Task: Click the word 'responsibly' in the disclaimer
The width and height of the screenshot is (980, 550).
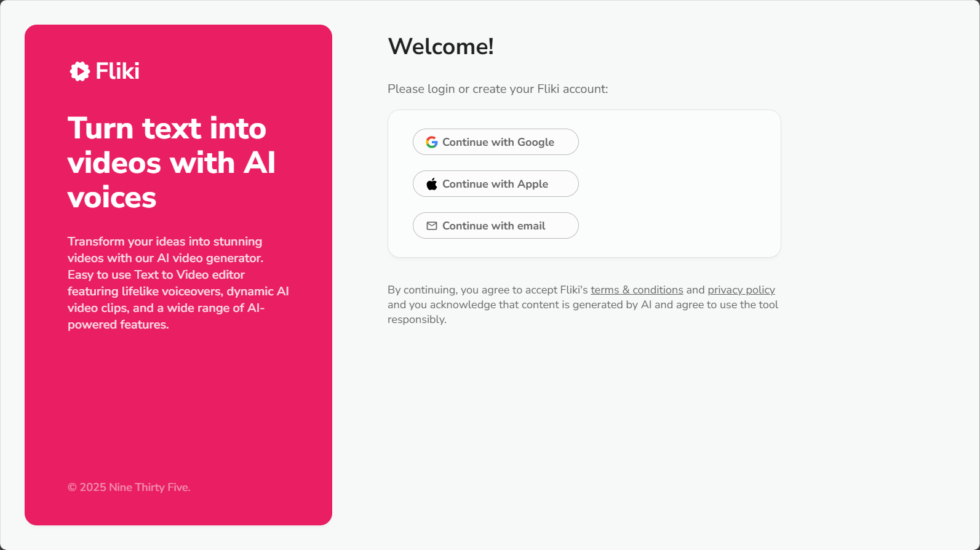Action: tap(416, 319)
